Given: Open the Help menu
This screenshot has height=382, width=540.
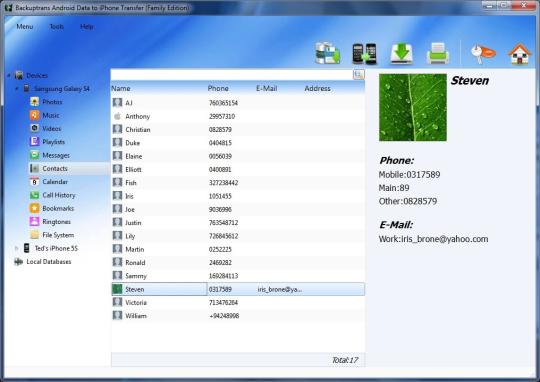Looking at the screenshot, I should point(86,27).
